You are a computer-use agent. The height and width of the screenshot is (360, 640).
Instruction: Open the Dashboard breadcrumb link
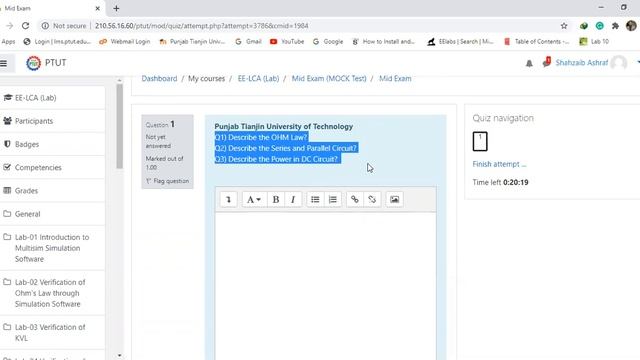click(x=159, y=78)
